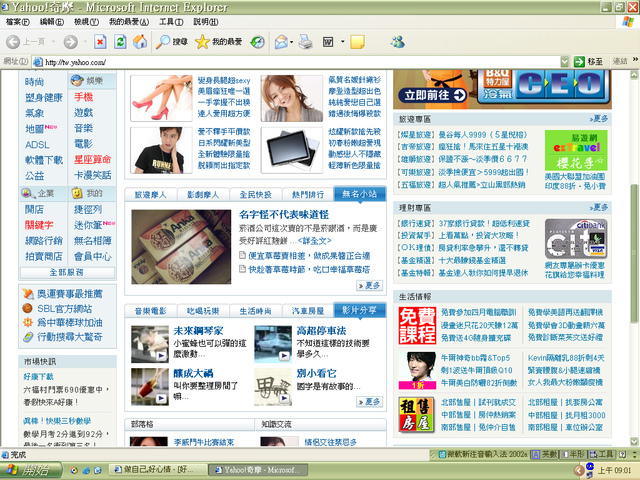
Task: Play 未來鋼琴家 video thumbnail
Action: coord(150,344)
